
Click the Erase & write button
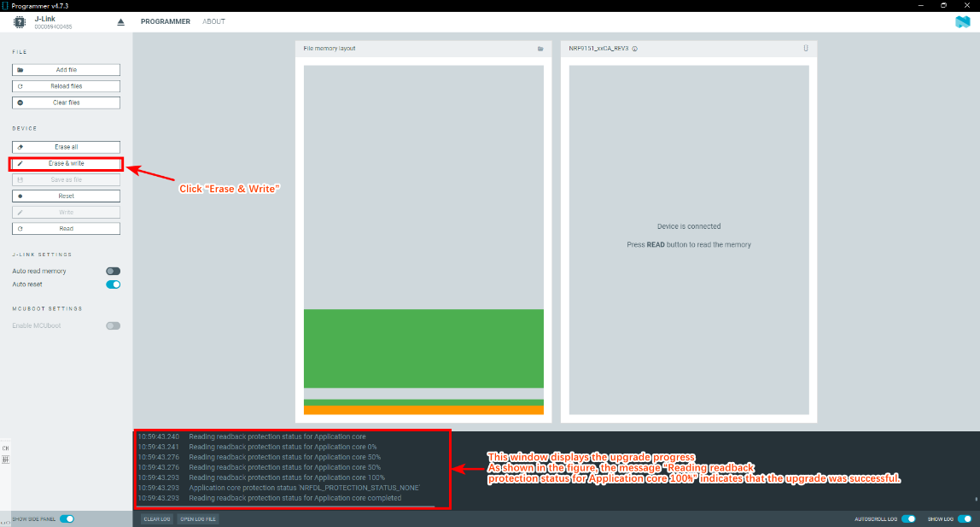[67, 164]
